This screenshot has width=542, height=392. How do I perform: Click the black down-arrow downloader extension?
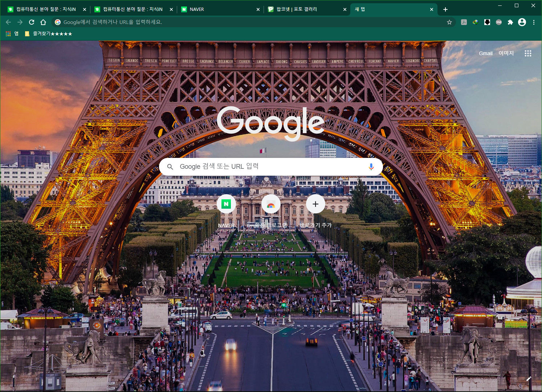point(487,22)
